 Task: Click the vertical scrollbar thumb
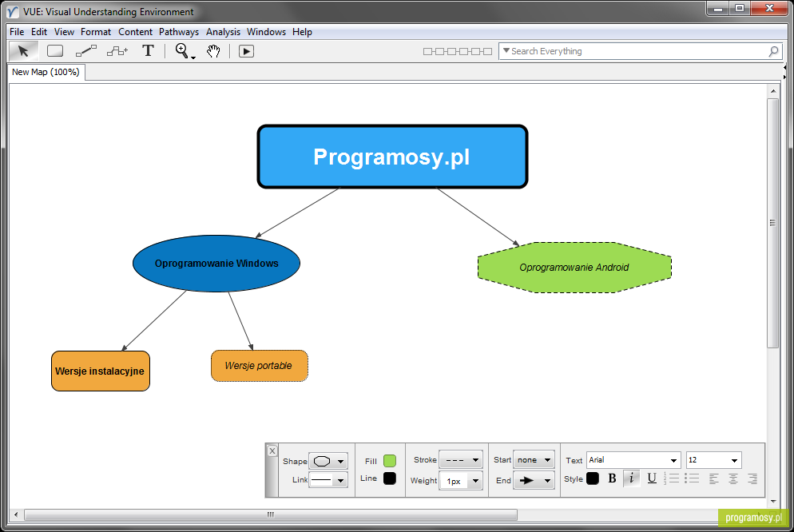click(x=773, y=223)
